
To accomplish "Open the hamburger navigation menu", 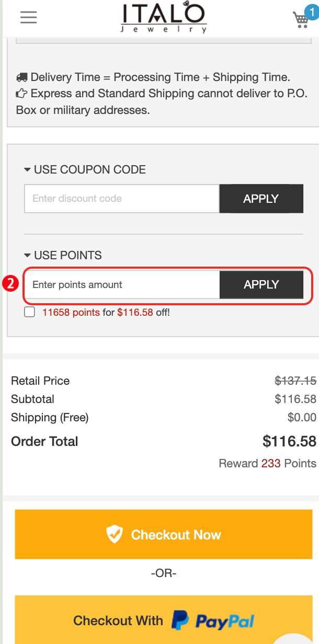I will pos(29,17).
